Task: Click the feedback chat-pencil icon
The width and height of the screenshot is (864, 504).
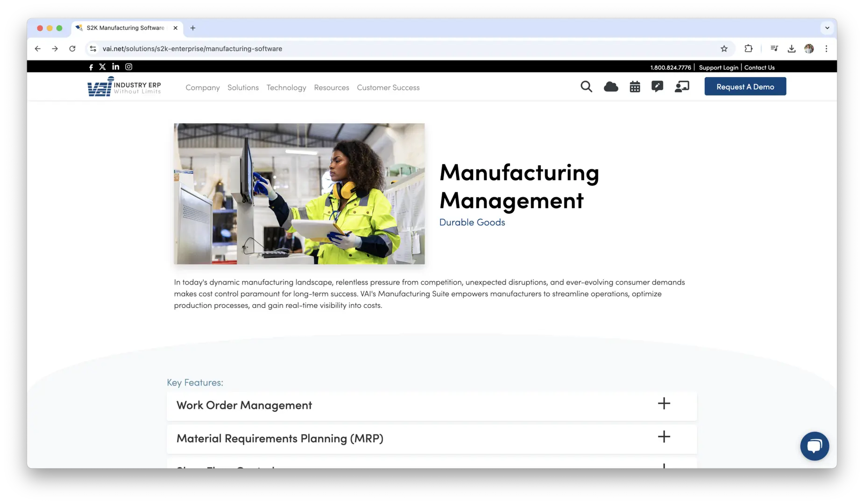Action: coord(657,87)
